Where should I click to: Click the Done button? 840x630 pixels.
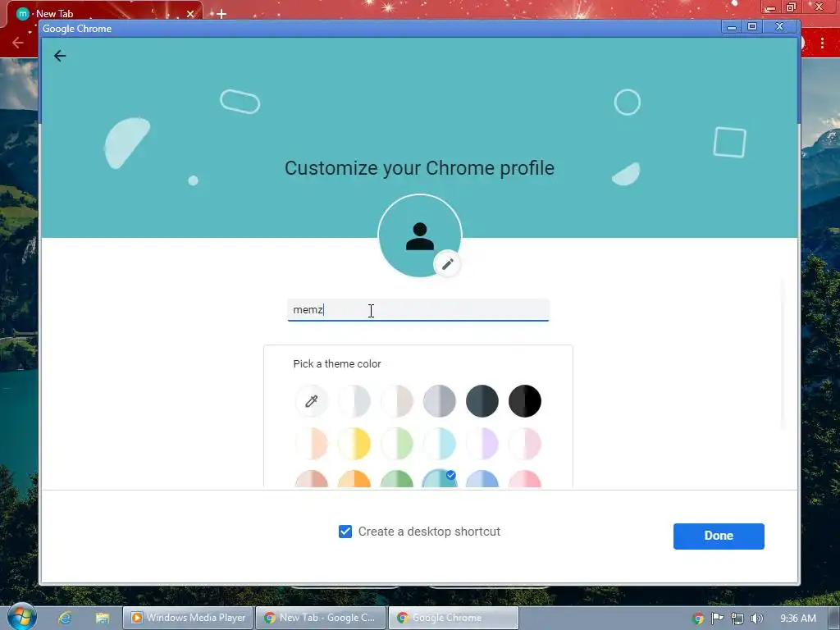[719, 536]
